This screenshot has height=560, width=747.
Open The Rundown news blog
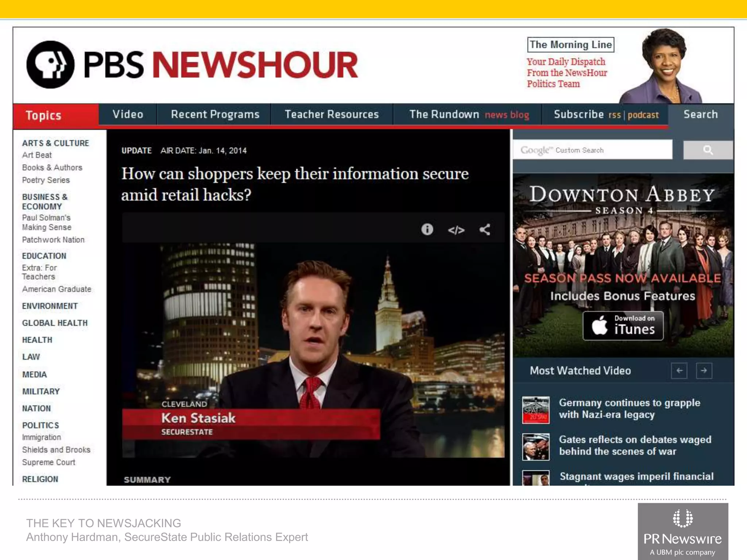(469, 114)
